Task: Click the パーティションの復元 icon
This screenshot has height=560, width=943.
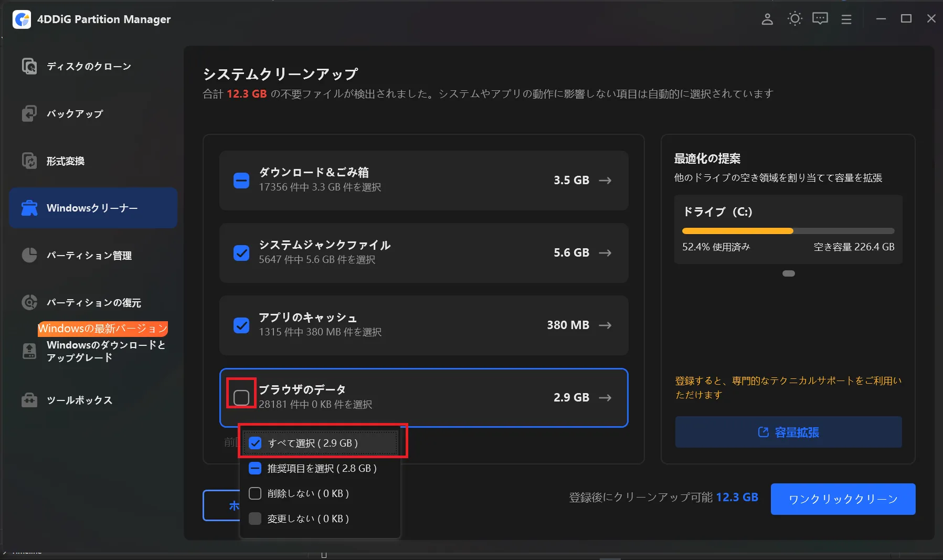Action: [29, 302]
